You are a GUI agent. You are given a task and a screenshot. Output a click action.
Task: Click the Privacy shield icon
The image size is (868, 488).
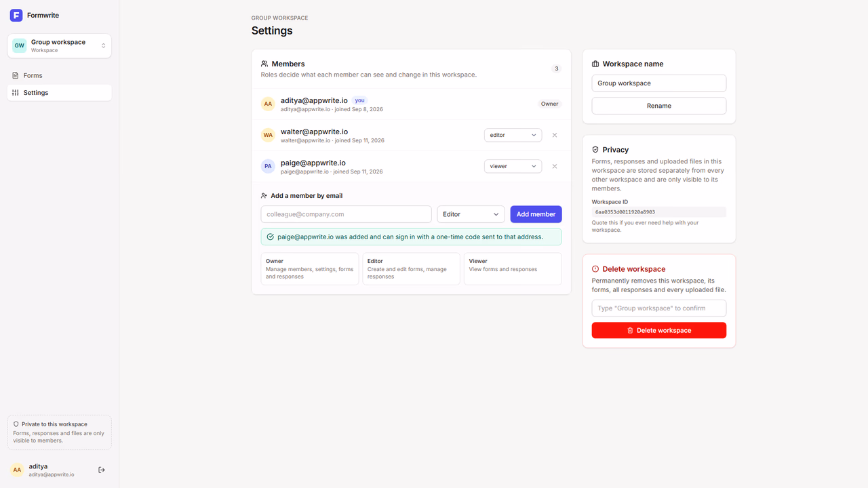coord(595,150)
